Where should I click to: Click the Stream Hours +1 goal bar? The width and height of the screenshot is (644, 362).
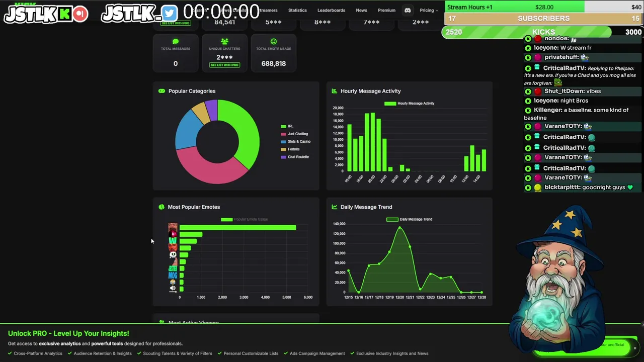coord(543,7)
